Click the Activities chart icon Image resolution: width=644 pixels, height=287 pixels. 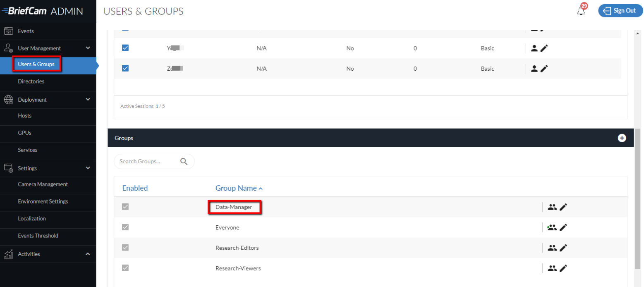pos(9,254)
